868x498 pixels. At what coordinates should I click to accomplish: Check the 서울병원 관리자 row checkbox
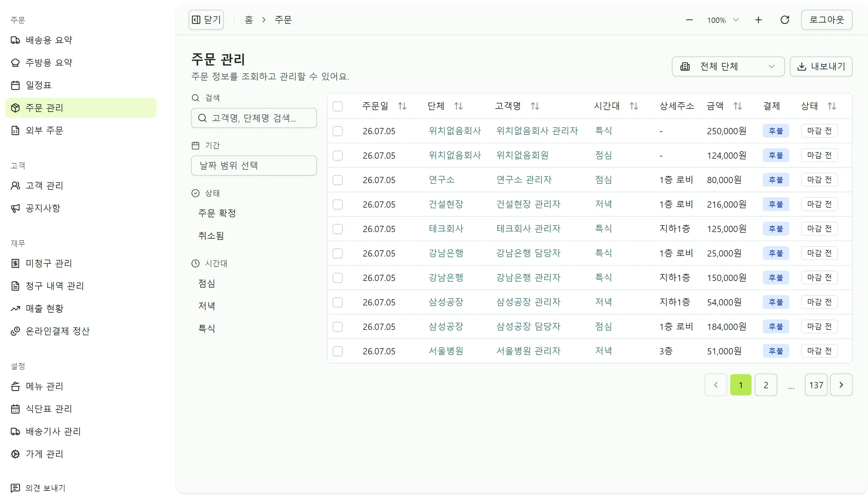338,351
